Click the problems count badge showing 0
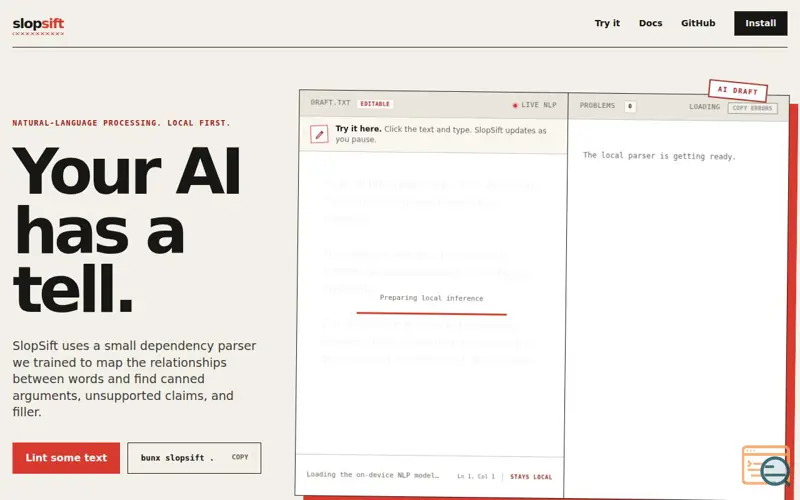 point(630,106)
